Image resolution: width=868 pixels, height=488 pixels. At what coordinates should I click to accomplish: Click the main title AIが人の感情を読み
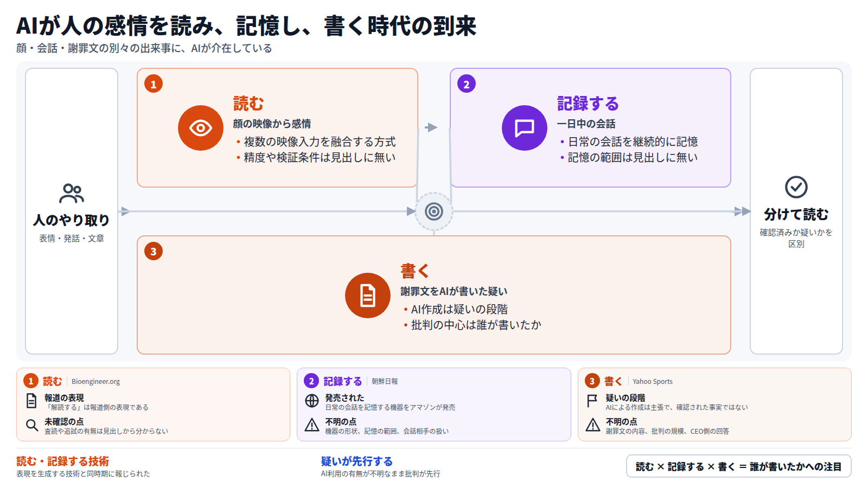(x=247, y=25)
